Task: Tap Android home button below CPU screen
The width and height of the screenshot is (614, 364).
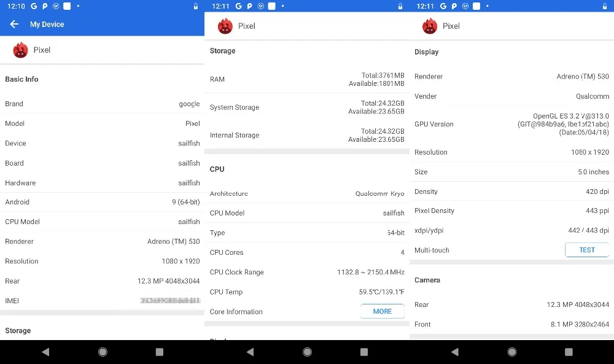Action: pyautogui.click(x=308, y=352)
